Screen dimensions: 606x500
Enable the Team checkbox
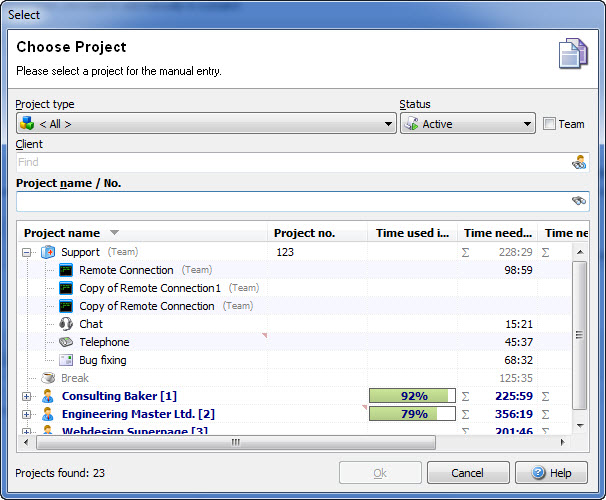tap(549, 124)
